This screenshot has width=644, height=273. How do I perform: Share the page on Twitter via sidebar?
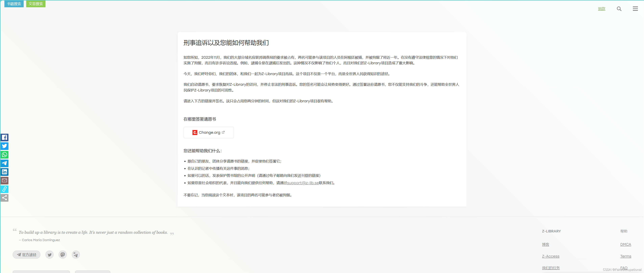click(x=4, y=146)
